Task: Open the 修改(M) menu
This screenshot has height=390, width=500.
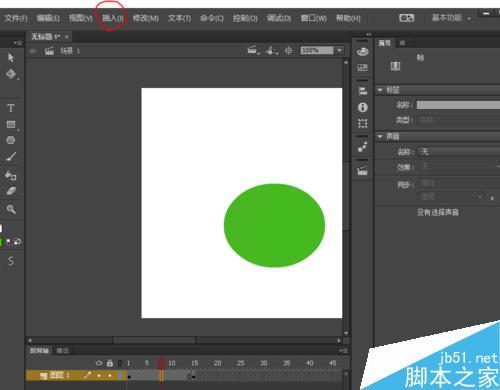Action: point(145,18)
